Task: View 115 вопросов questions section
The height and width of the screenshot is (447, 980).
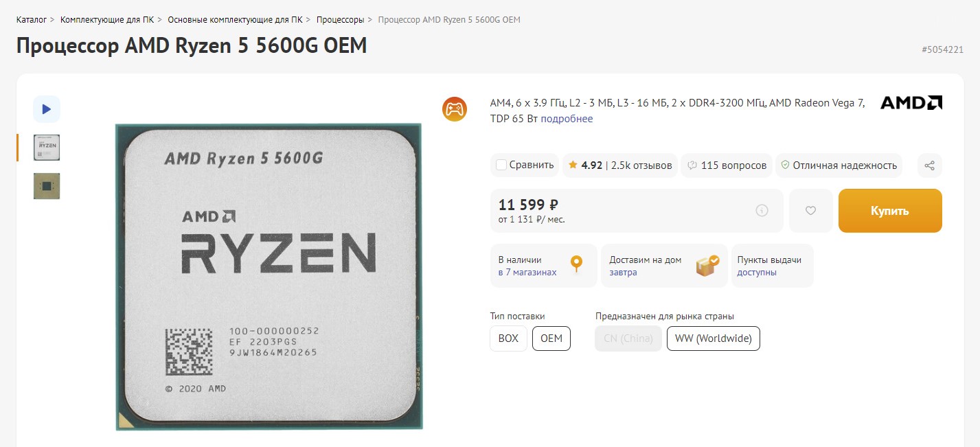Action: pos(727,165)
